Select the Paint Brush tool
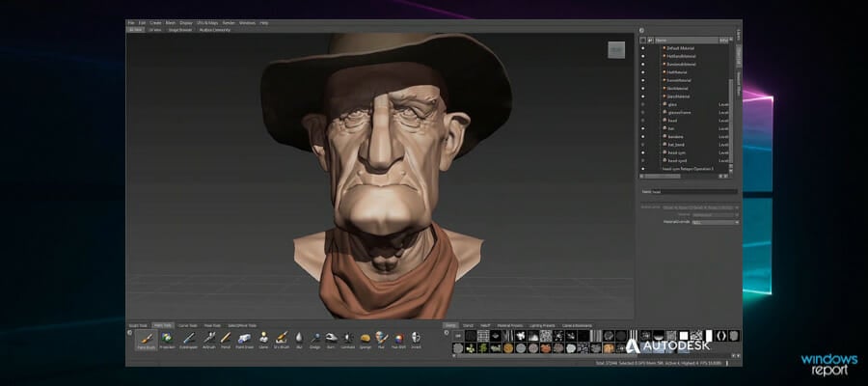Image resolution: width=868 pixels, height=386 pixels. 147,340
